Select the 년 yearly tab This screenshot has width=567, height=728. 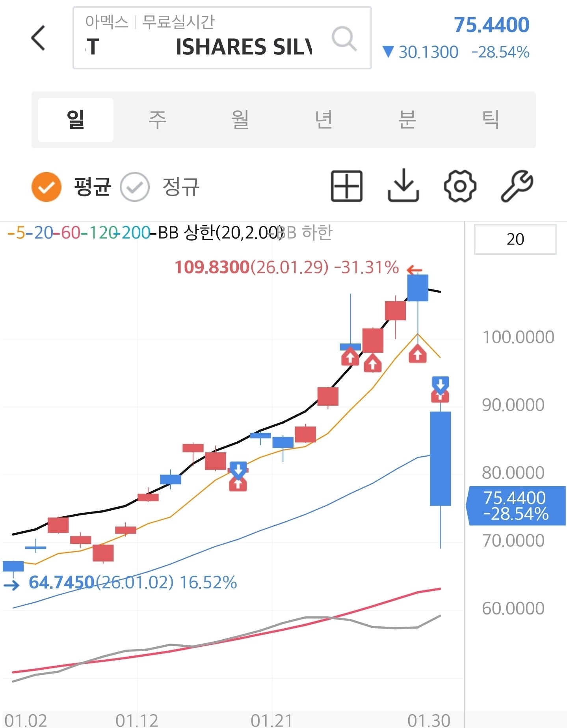click(x=324, y=120)
